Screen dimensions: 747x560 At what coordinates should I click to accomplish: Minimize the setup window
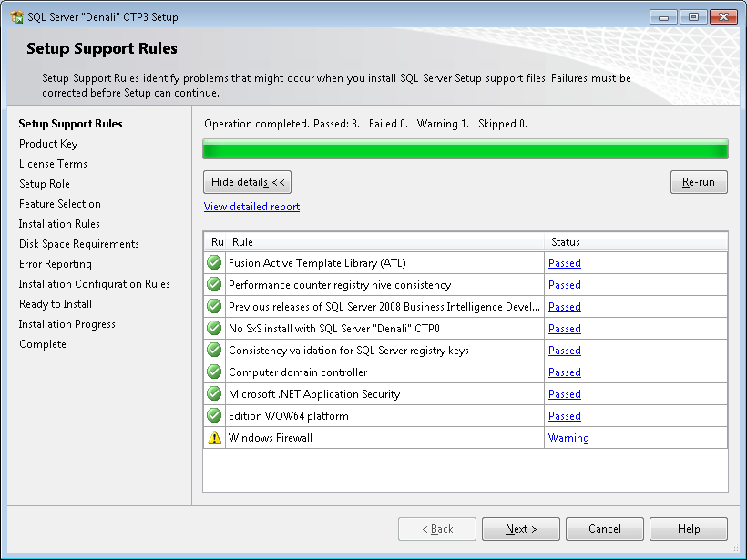pos(663,17)
